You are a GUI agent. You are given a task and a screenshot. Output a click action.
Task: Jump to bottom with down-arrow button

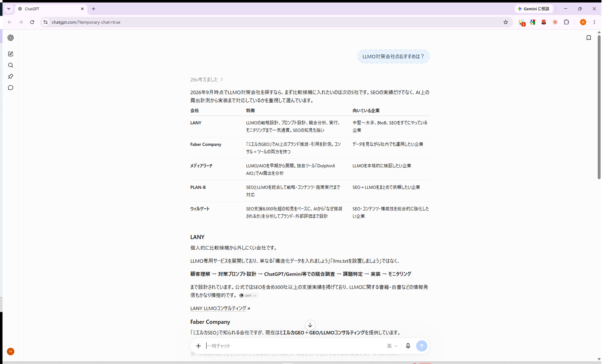click(310, 325)
